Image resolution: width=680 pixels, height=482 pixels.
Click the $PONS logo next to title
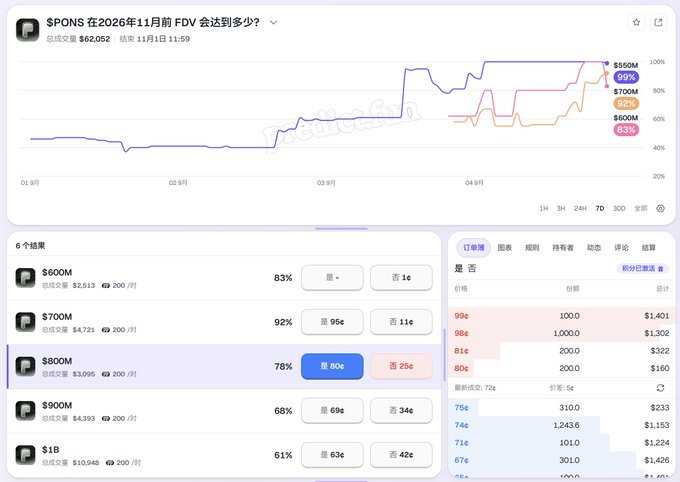[x=27, y=30]
